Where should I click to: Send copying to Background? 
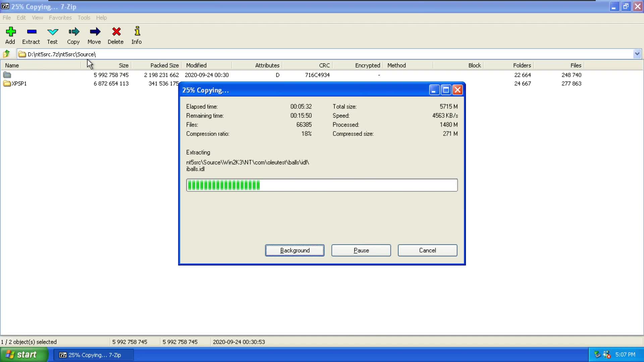pos(294,250)
